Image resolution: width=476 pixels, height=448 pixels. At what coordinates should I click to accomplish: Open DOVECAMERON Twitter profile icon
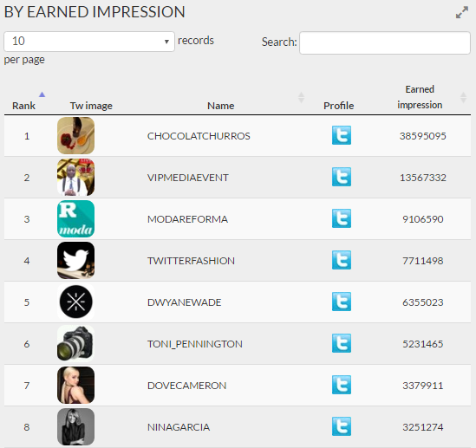[x=342, y=385]
